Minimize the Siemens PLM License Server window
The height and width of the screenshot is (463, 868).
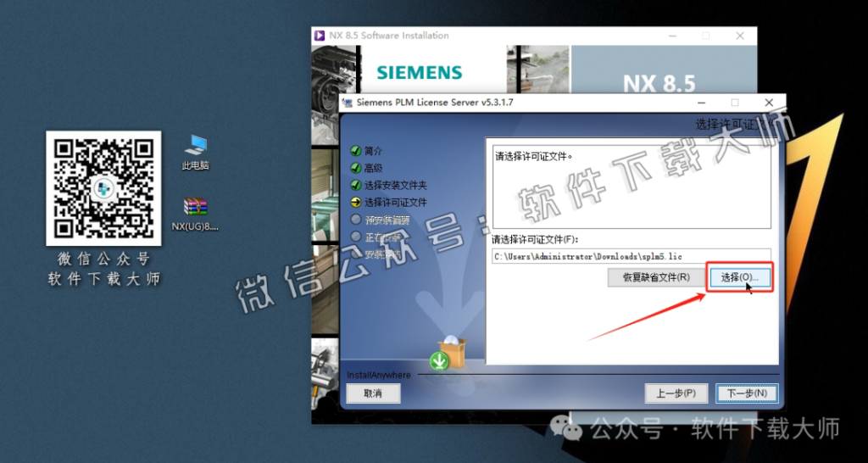[702, 103]
